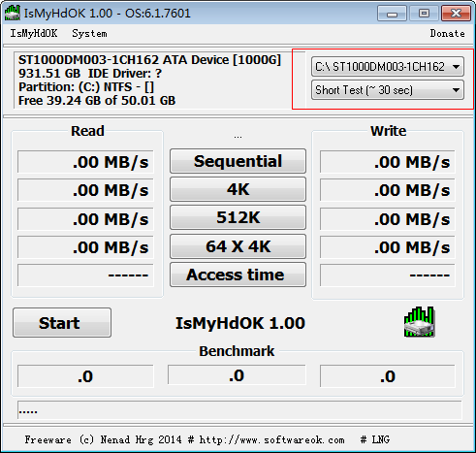Open the softwareok.com website link

click(x=271, y=439)
